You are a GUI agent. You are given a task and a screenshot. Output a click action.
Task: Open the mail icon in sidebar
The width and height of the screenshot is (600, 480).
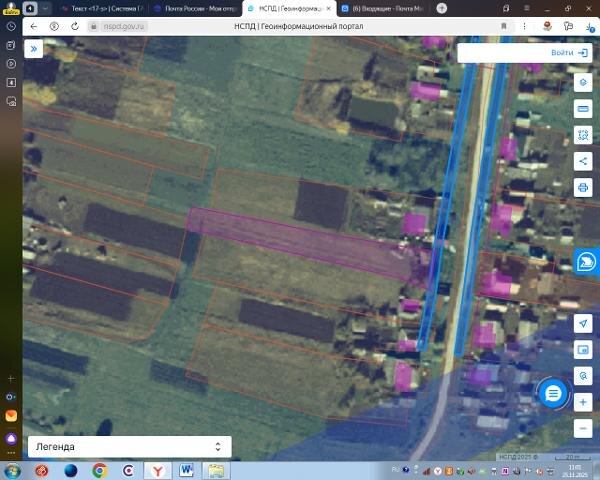click(x=11, y=416)
